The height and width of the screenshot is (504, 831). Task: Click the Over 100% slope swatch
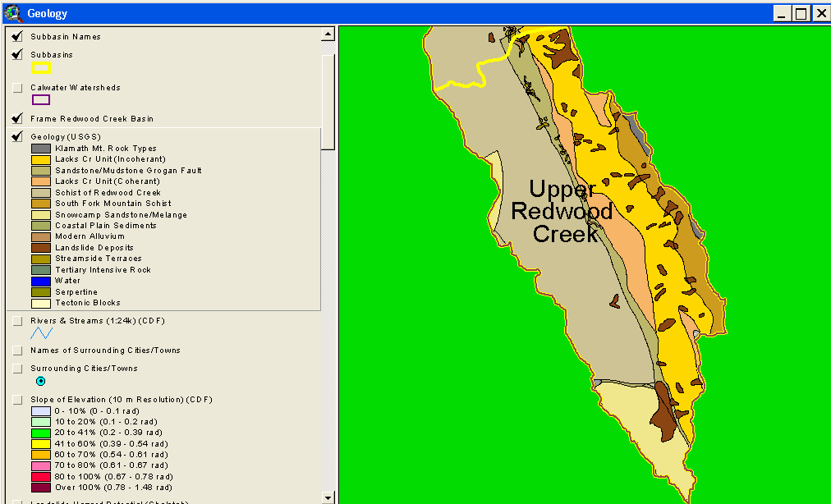41,488
